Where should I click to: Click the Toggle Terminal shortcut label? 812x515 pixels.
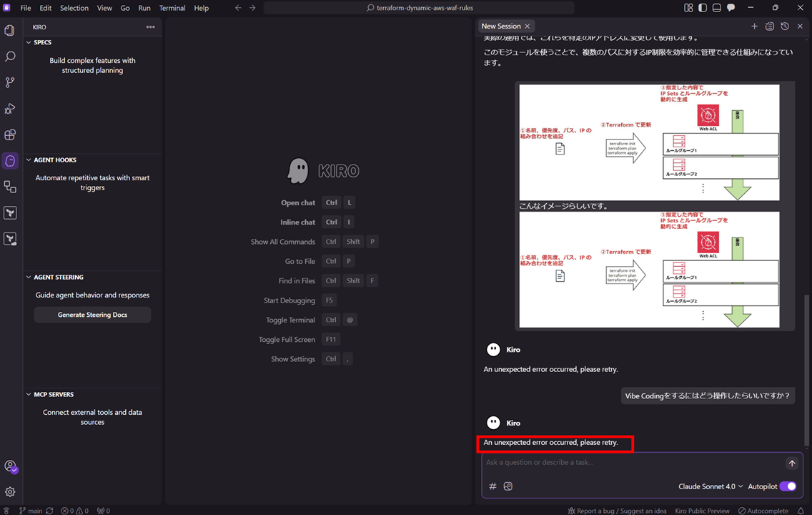[290, 320]
